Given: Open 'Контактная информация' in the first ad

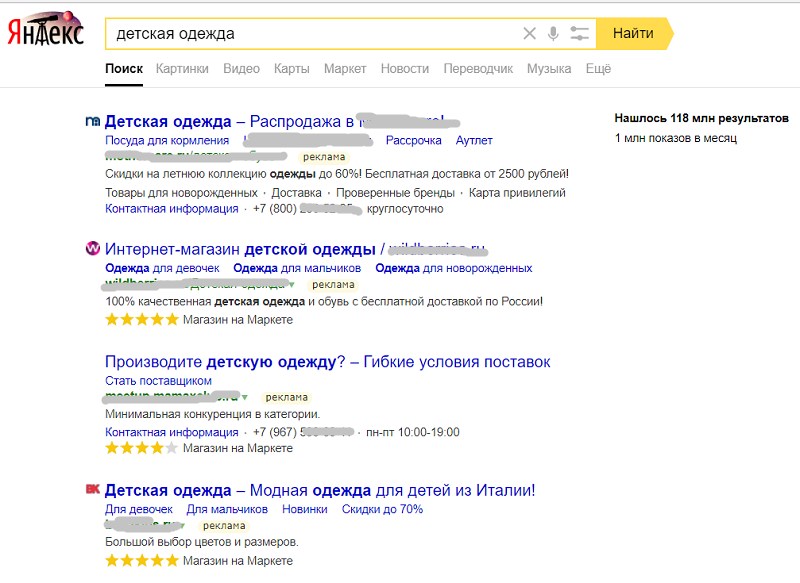Looking at the screenshot, I should [x=171, y=209].
